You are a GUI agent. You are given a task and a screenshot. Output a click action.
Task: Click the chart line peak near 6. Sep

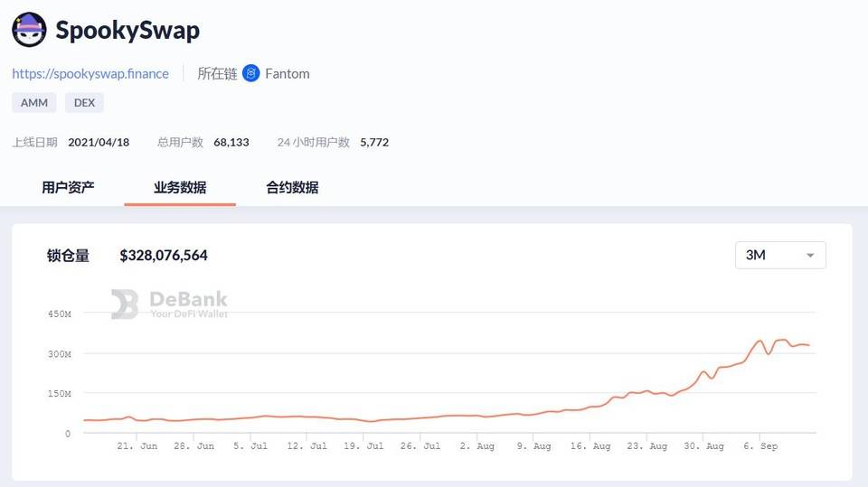[760, 341]
